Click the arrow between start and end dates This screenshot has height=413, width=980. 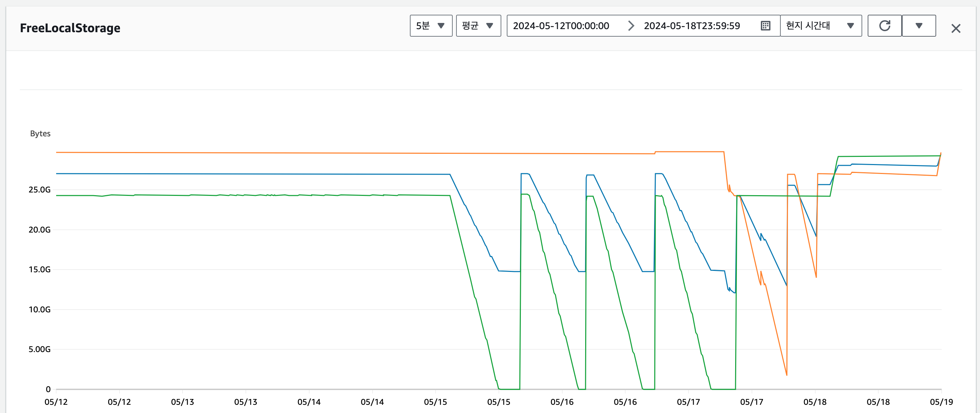pos(631,26)
